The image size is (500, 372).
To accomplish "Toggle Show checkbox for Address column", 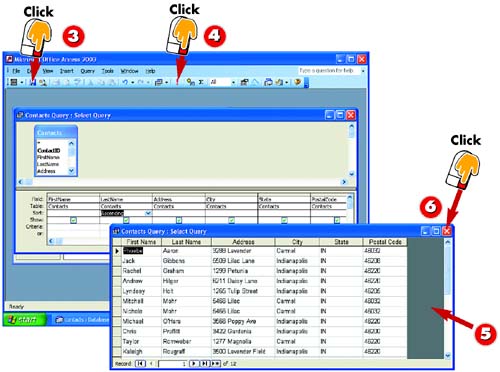I will pyautogui.click(x=179, y=220).
